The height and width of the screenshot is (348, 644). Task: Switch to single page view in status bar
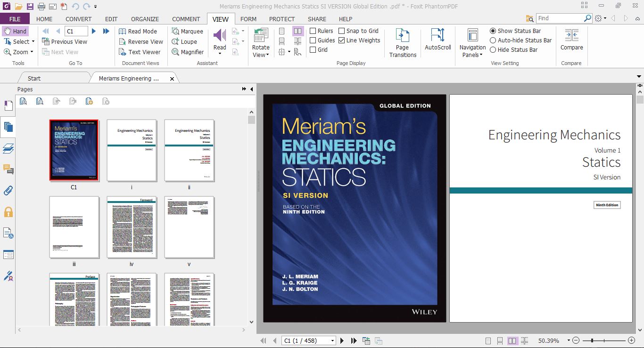[488, 340]
